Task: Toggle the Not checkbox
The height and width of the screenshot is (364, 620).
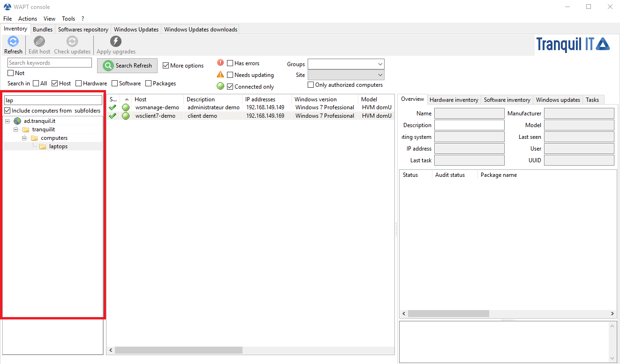Action: click(x=11, y=73)
